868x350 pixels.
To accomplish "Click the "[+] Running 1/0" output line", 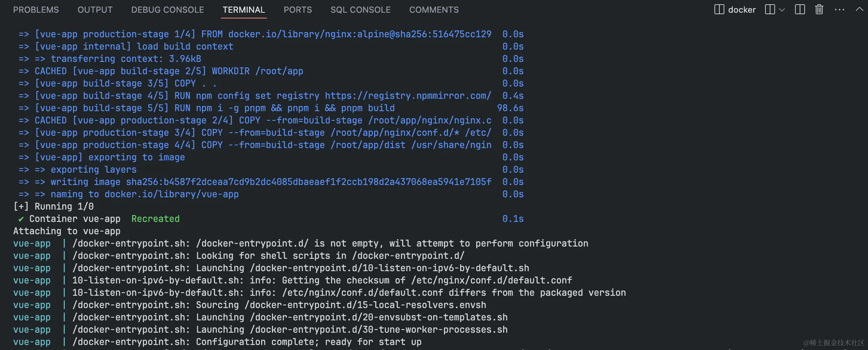I will 53,207.
